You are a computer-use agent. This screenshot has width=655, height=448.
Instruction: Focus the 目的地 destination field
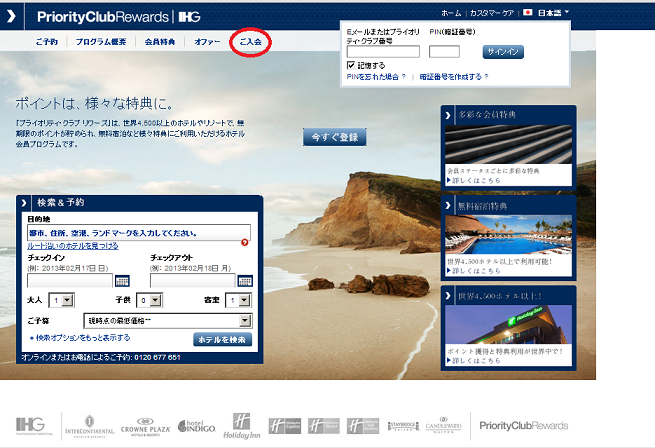(x=139, y=232)
